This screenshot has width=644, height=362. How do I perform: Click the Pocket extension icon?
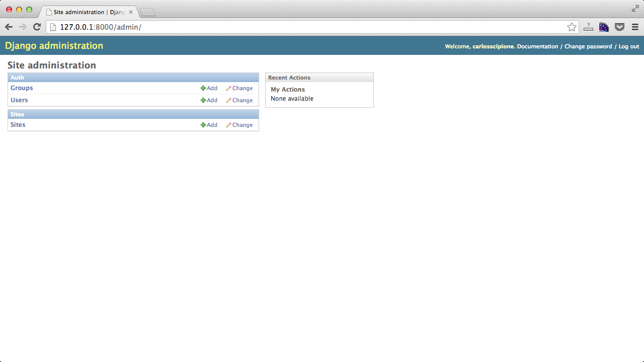[620, 27]
